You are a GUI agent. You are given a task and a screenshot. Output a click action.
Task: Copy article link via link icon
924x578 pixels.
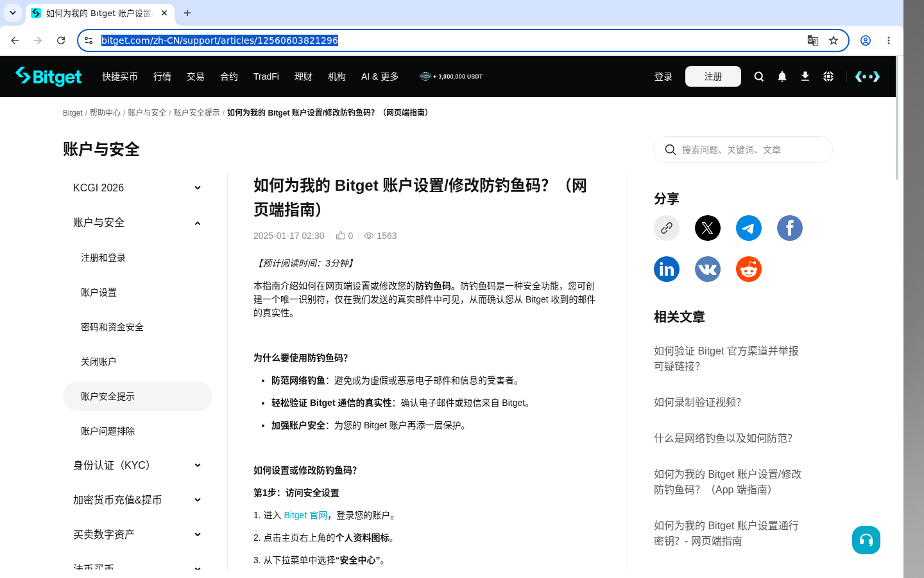pyautogui.click(x=667, y=228)
